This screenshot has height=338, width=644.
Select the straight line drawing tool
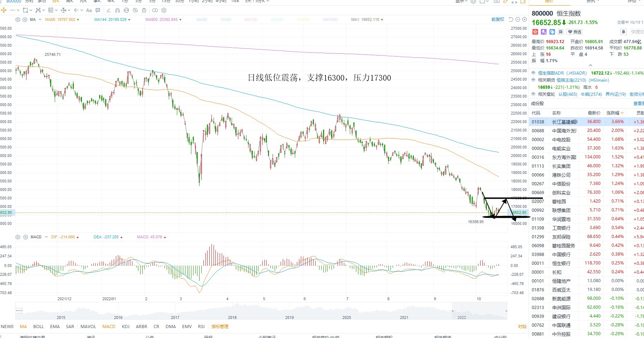(13, 10)
